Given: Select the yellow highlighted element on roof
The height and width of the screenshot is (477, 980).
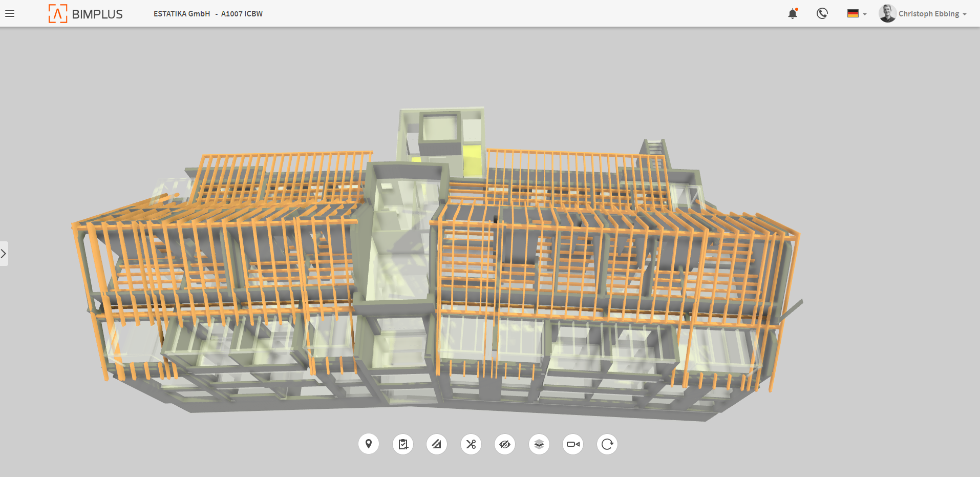Looking at the screenshot, I should [473, 159].
